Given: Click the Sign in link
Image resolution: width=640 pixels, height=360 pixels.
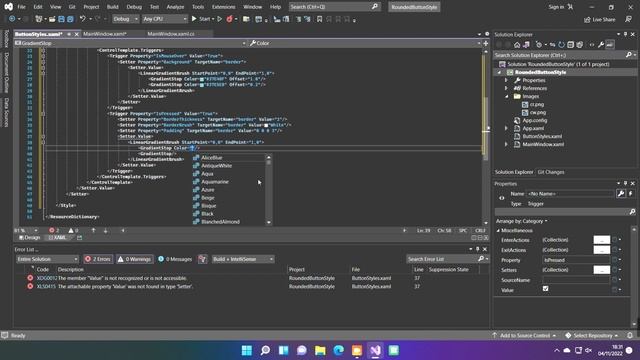Looking at the screenshot, I should (x=556, y=7).
